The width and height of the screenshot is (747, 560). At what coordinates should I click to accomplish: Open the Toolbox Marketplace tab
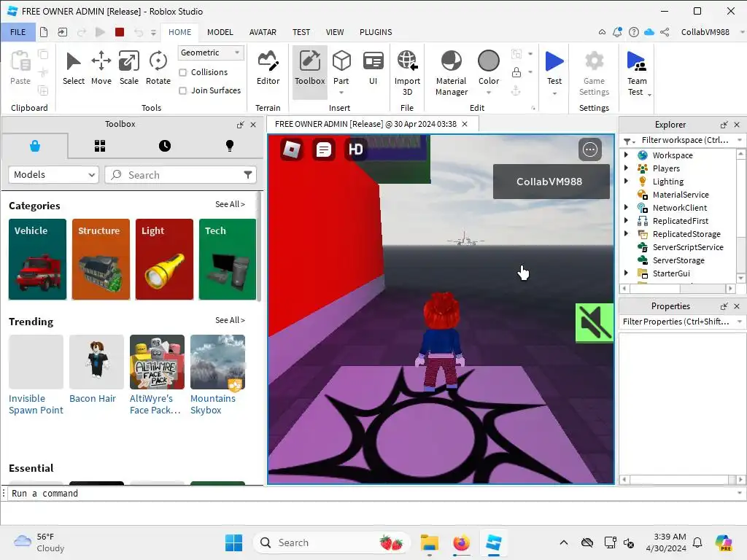(35, 146)
